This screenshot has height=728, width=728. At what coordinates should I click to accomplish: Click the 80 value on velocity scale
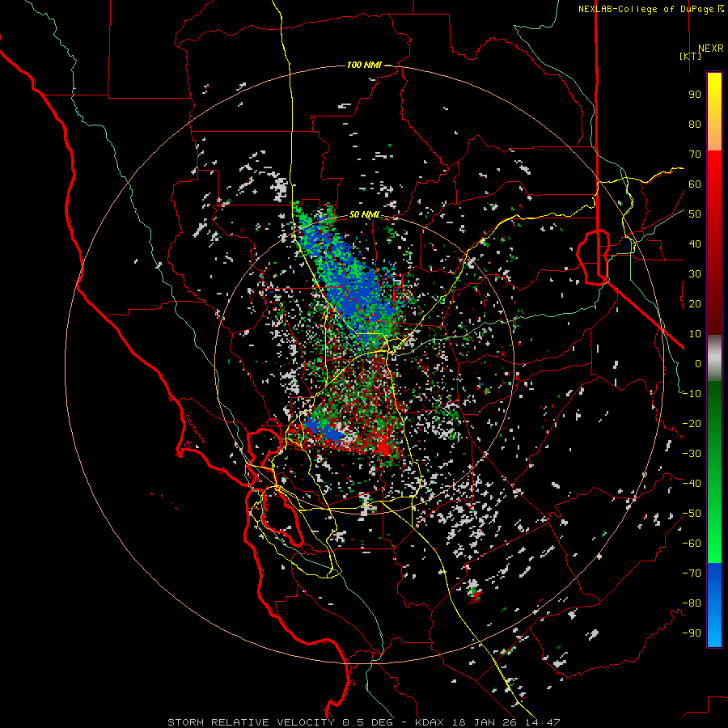tap(695, 125)
